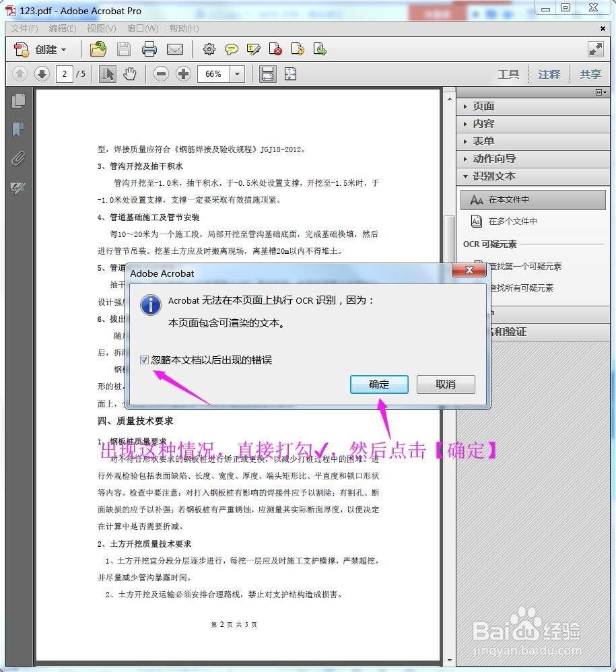Go to previous page arrow
This screenshot has height=672, width=616.
20,74
